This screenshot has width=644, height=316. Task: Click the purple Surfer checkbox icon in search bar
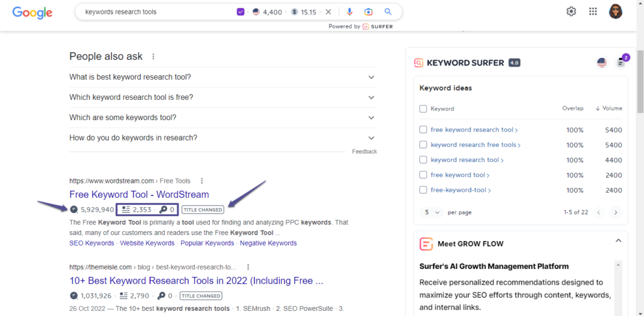coord(241,12)
